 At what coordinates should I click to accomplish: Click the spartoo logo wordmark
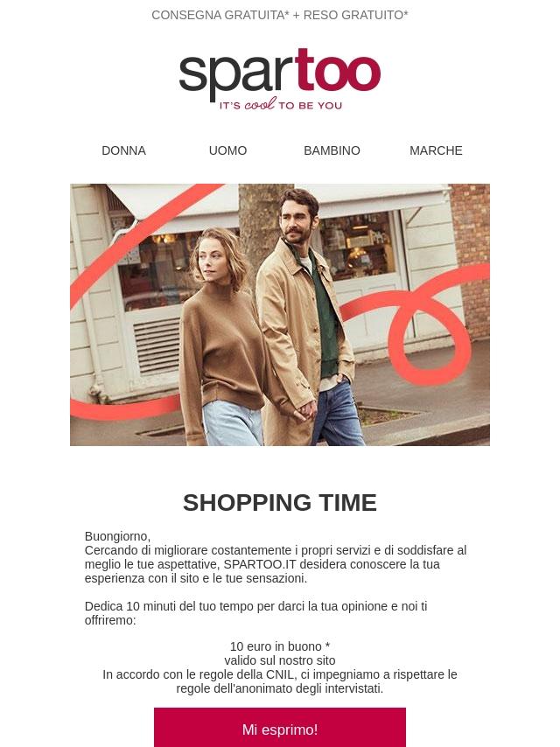pyautogui.click(x=280, y=73)
